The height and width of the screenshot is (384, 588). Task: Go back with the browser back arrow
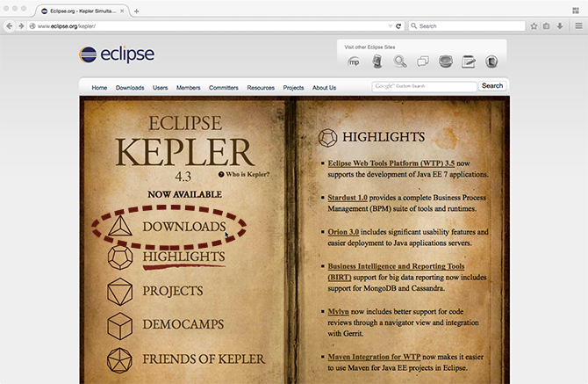[10, 25]
